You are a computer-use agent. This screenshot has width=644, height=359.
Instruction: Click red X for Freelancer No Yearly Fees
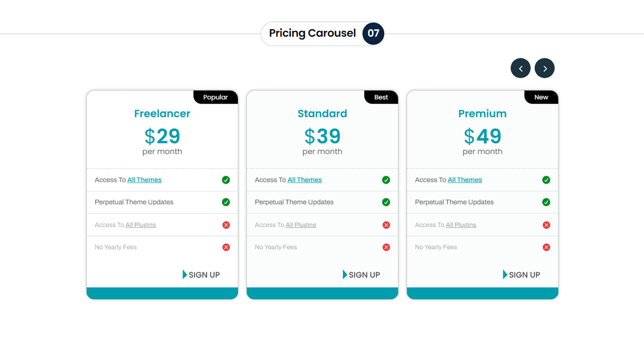click(x=226, y=247)
